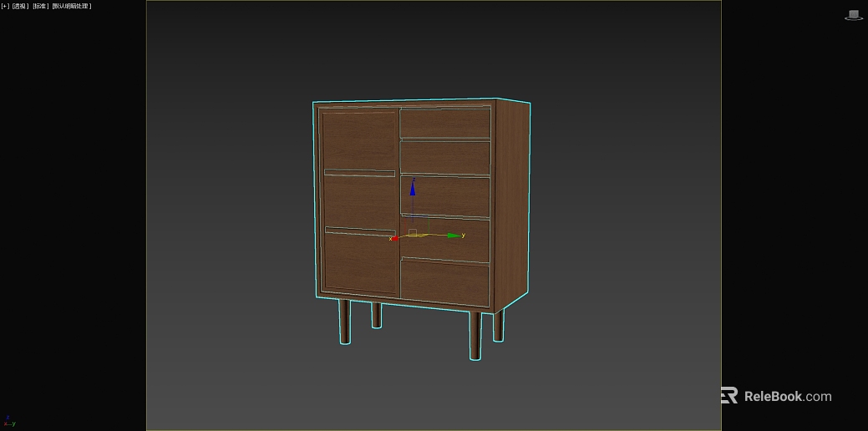Select the front left cabinet leg
This screenshot has height=431, width=868.
click(344, 322)
